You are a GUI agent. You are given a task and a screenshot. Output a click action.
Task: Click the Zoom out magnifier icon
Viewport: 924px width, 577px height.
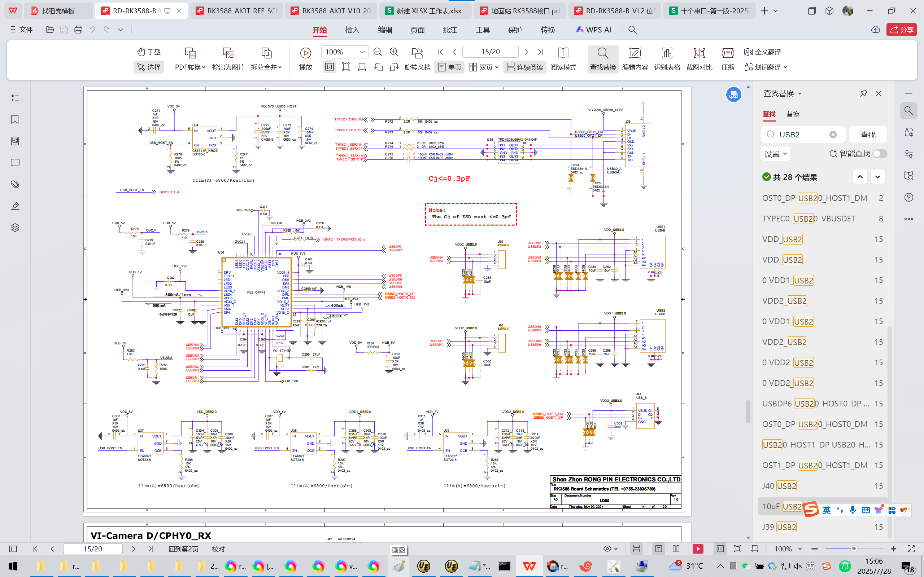coord(378,52)
